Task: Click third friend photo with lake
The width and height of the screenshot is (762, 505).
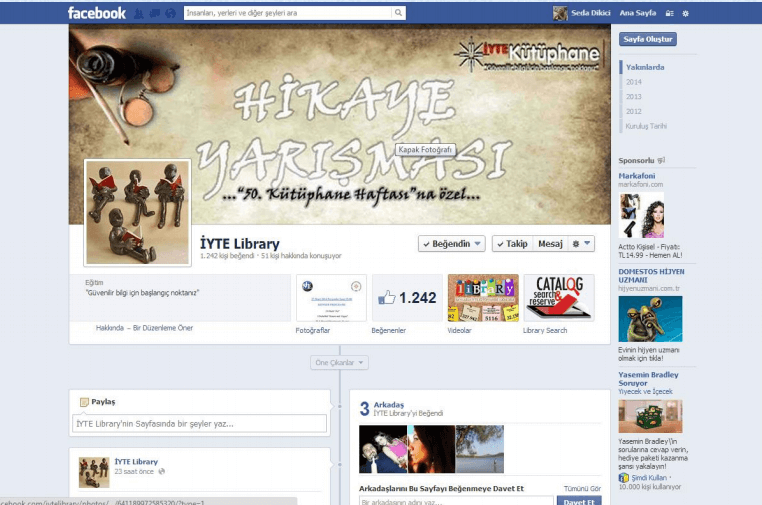Action: 480,449
